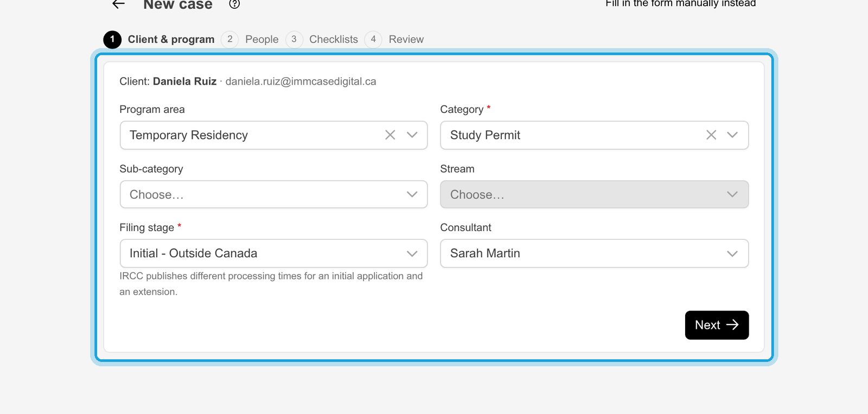
Task: Go back using the left arrow icon
Action: point(118,4)
